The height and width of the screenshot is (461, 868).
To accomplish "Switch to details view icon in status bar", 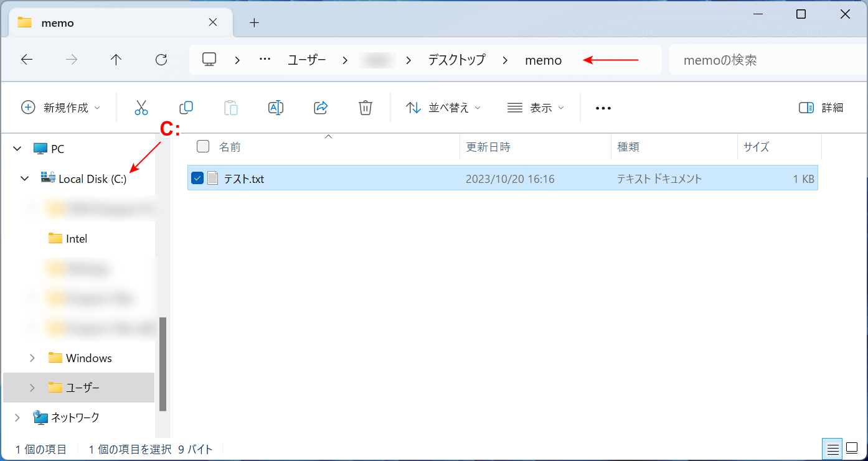I will pos(833,449).
